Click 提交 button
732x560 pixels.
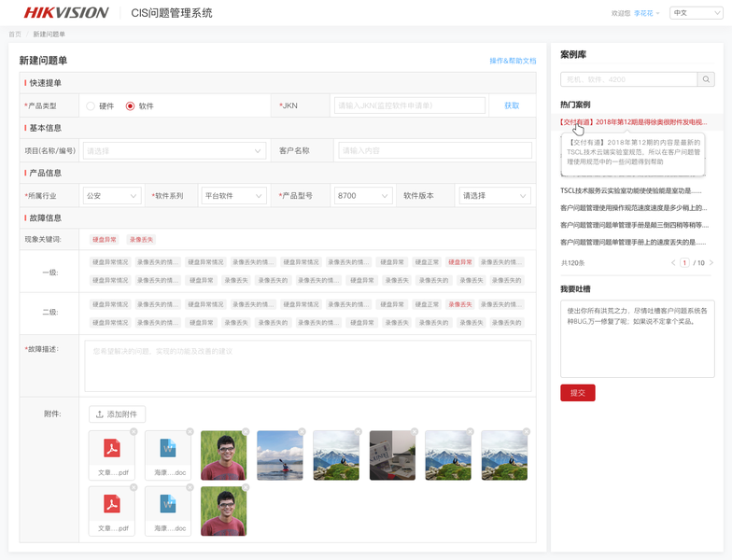[577, 392]
